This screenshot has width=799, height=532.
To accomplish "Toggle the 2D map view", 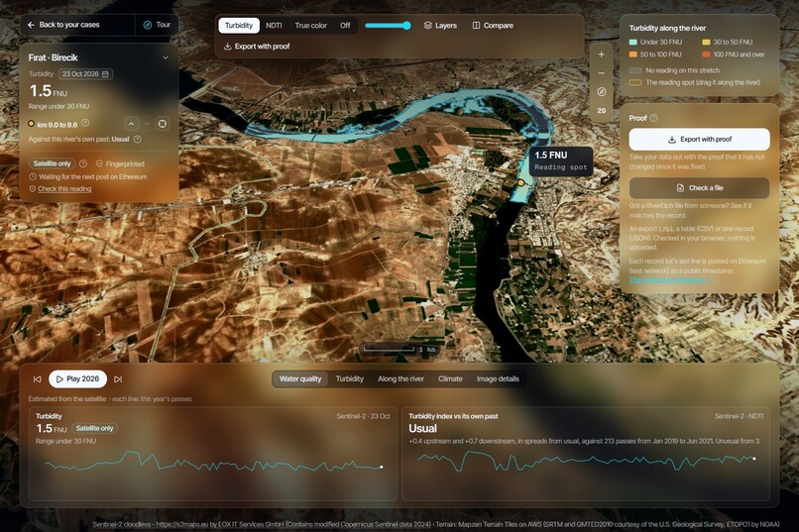I will (x=602, y=111).
